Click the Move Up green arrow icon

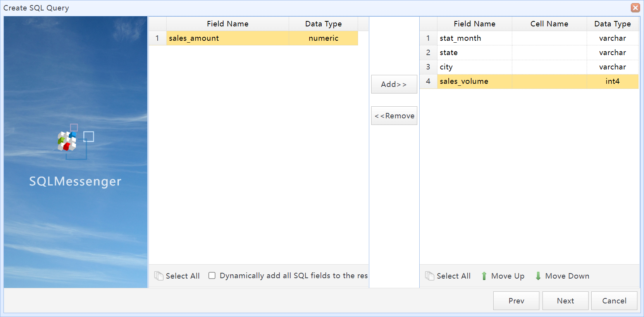coord(484,276)
